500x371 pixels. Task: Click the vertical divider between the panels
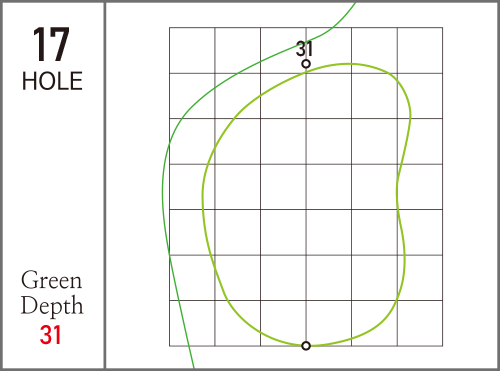(105, 185)
